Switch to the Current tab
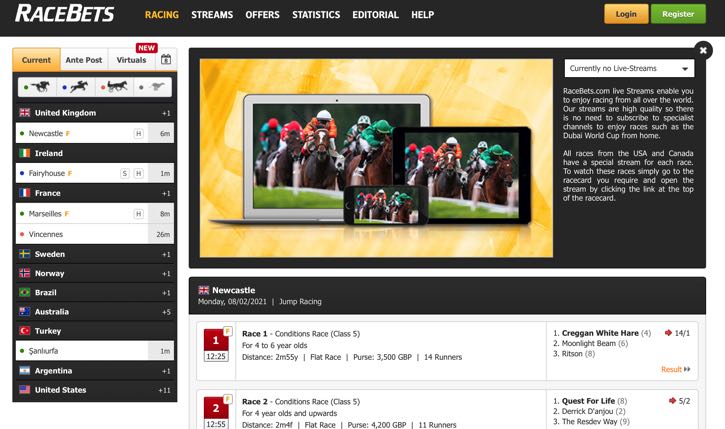Viewport: 725px width, 429px height. coord(37,60)
